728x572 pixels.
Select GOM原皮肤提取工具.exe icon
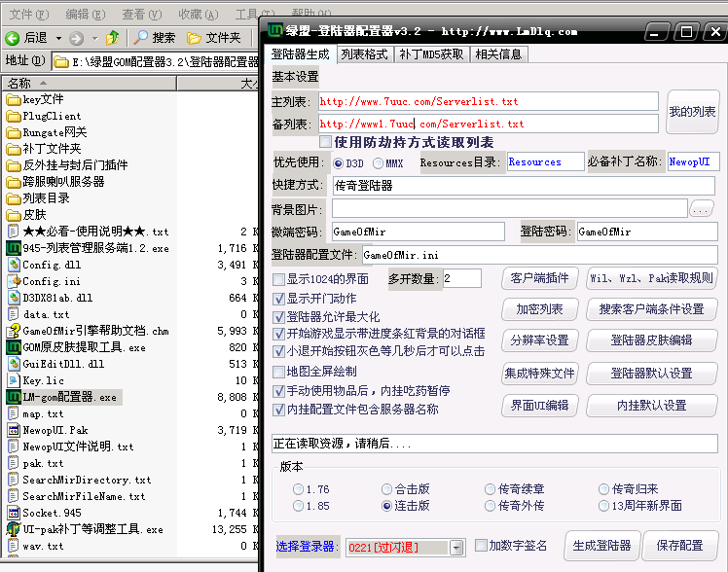point(14,347)
